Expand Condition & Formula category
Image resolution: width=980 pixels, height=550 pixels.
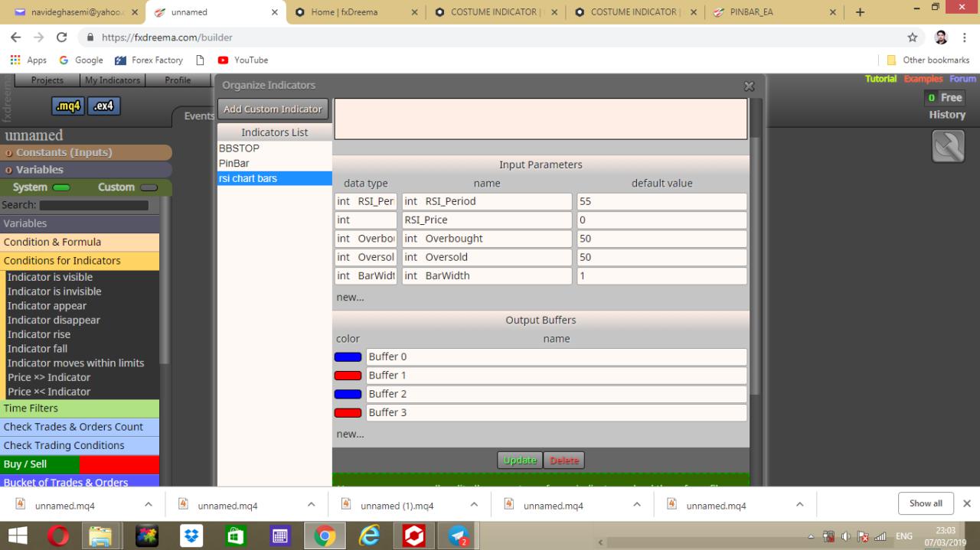[x=80, y=242]
